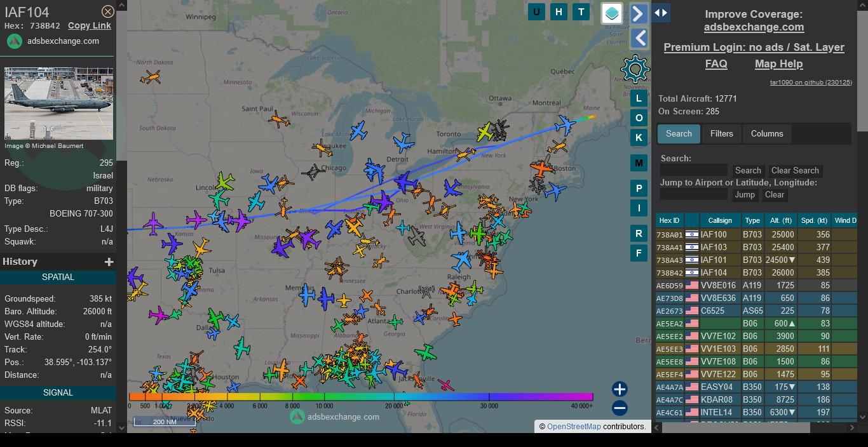Select the blue aircraft icon near Maine

[564, 124]
